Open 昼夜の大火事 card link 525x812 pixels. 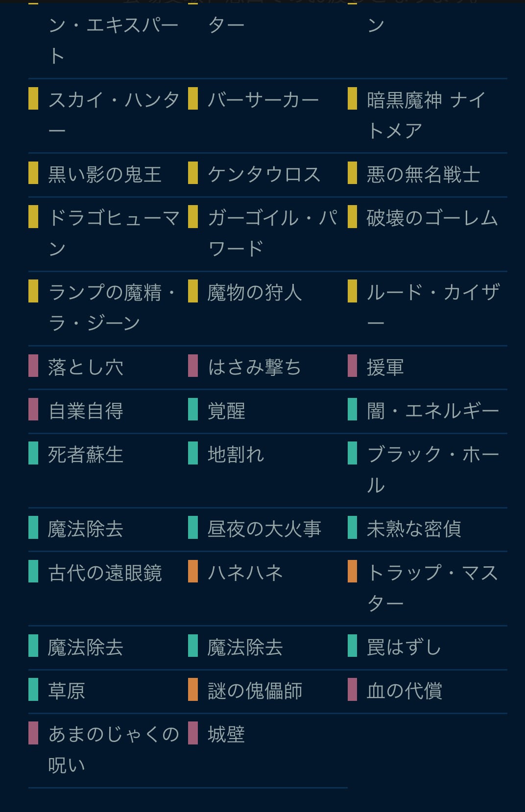click(x=264, y=529)
